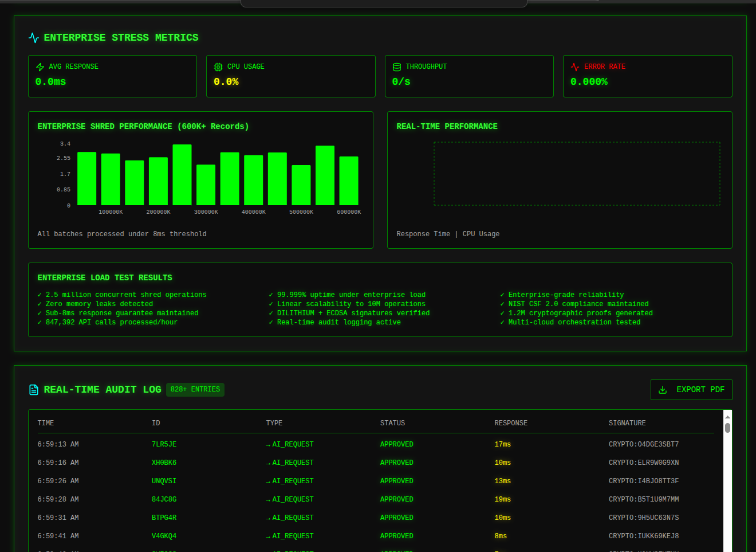Click the scrollbar up arrow in audit log
Image resolution: width=756 pixels, height=552 pixels.
point(727,417)
